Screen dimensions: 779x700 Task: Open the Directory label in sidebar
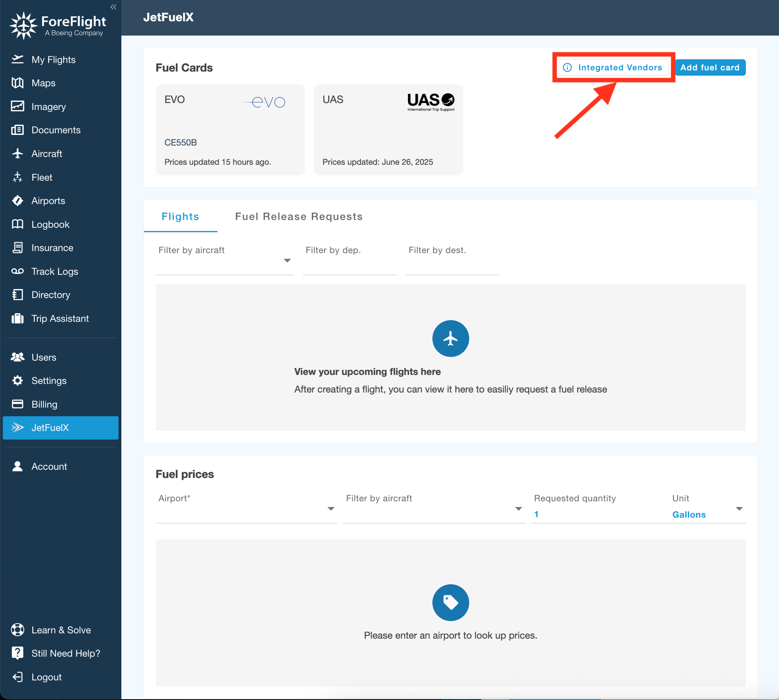click(x=51, y=295)
